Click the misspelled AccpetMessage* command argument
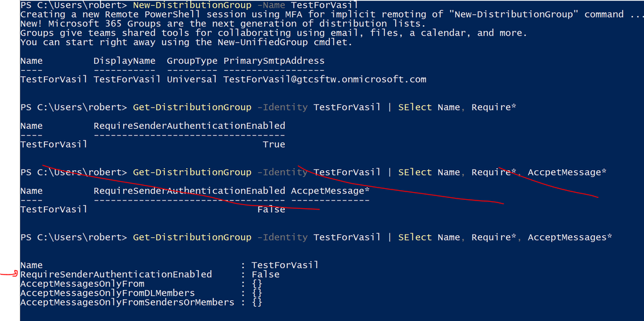Screen dimensions: 644x321 [x=567, y=172]
